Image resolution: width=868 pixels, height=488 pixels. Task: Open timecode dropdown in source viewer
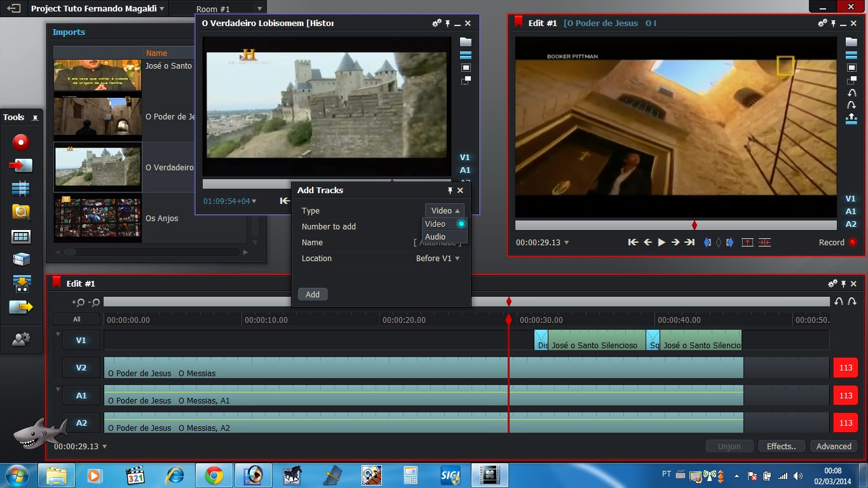(254, 201)
